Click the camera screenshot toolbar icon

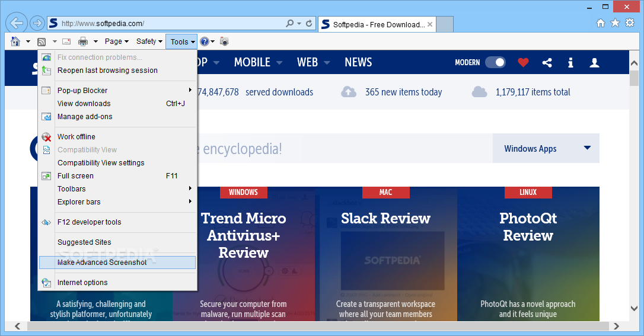[x=224, y=41]
